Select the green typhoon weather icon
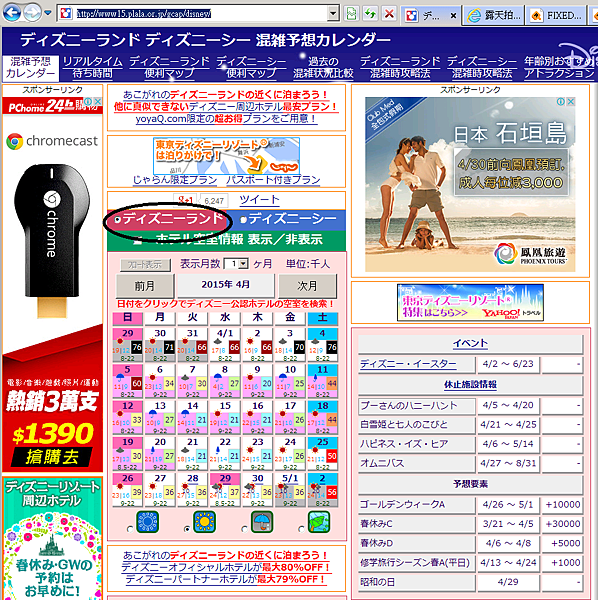 pyautogui.click(x=319, y=522)
